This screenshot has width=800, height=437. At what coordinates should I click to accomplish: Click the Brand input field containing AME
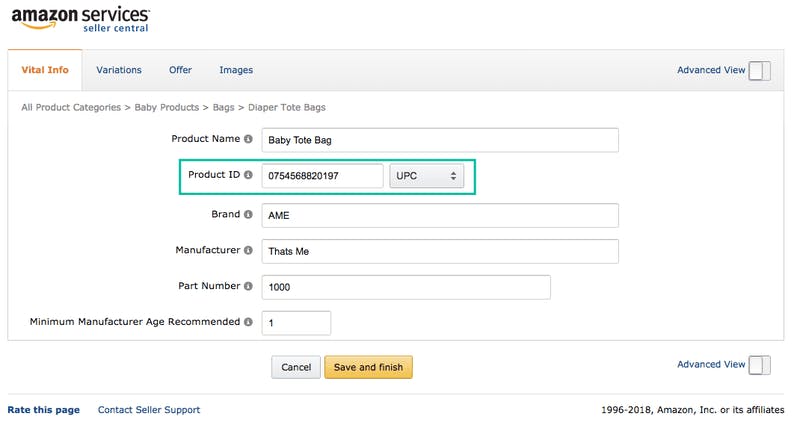[440, 216]
